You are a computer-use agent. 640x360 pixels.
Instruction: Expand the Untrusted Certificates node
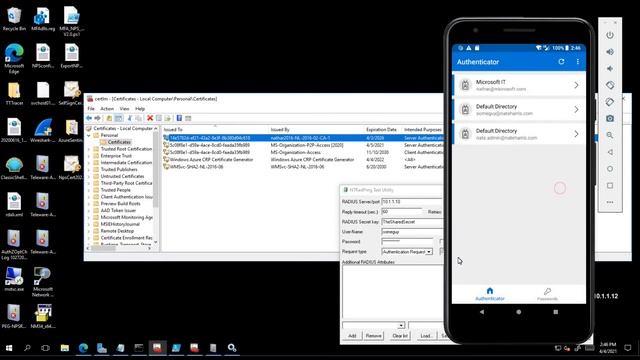pyautogui.click(x=89, y=176)
